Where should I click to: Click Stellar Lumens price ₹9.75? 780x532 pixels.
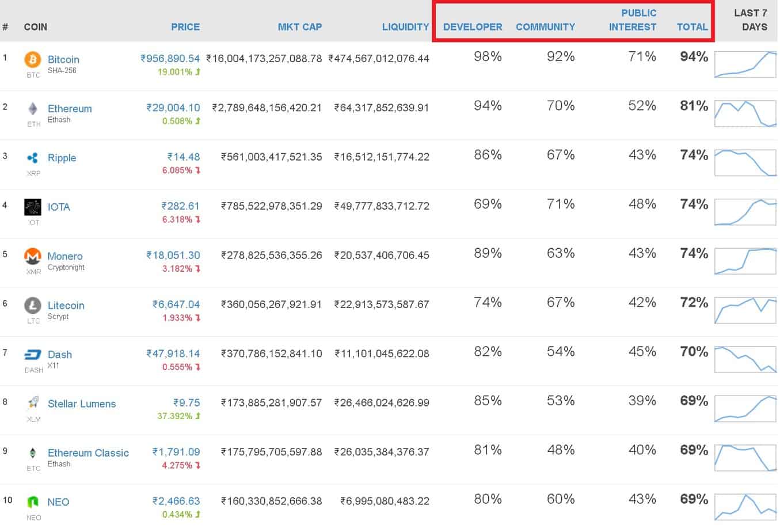point(187,403)
